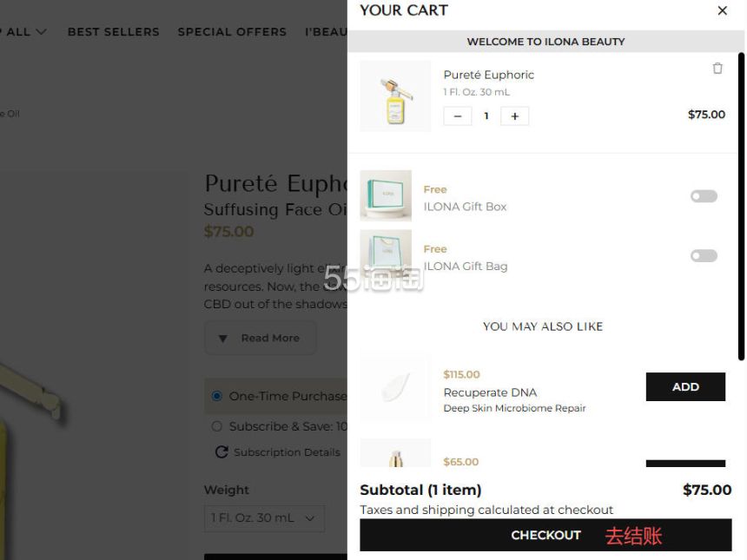Click the ILONA Gift Box image
This screenshot has width=747, height=560.
[386, 195]
